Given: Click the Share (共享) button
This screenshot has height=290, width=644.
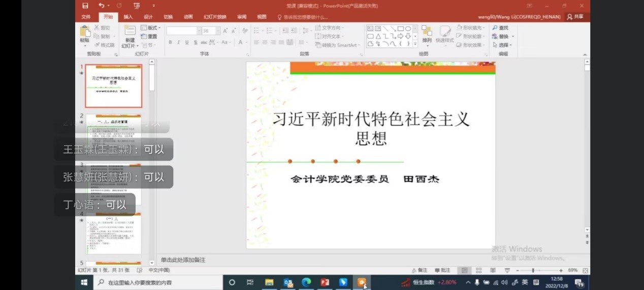Looking at the screenshot, I should pos(575,17).
